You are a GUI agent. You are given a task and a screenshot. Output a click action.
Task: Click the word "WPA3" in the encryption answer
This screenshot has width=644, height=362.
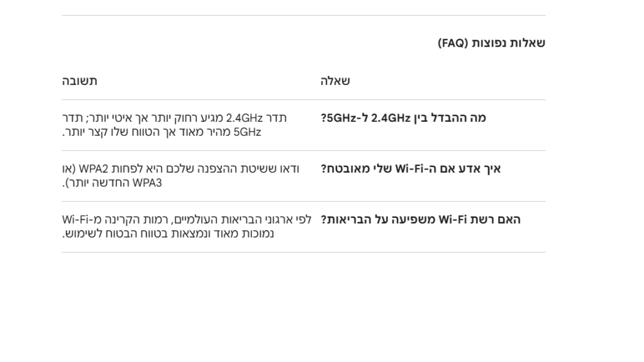(148, 183)
